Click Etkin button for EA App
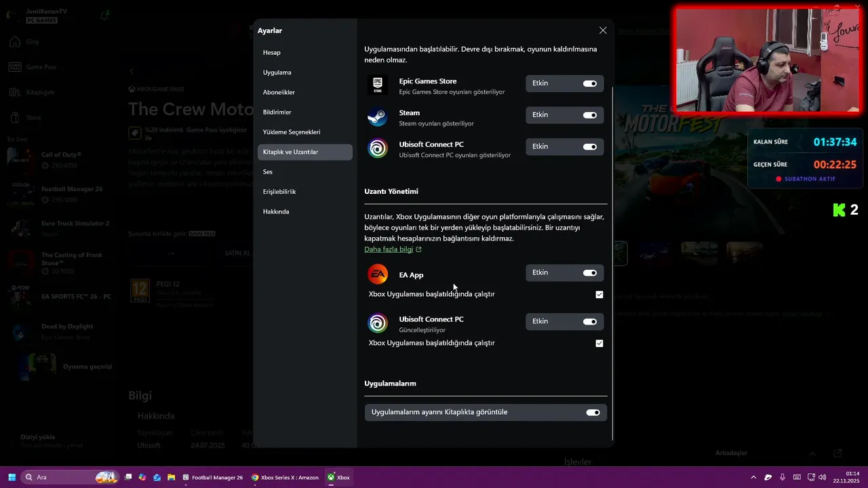 coord(564,272)
